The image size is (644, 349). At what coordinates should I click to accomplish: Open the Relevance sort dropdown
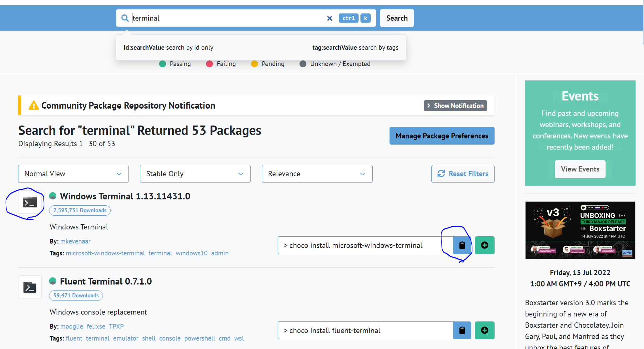coord(317,174)
